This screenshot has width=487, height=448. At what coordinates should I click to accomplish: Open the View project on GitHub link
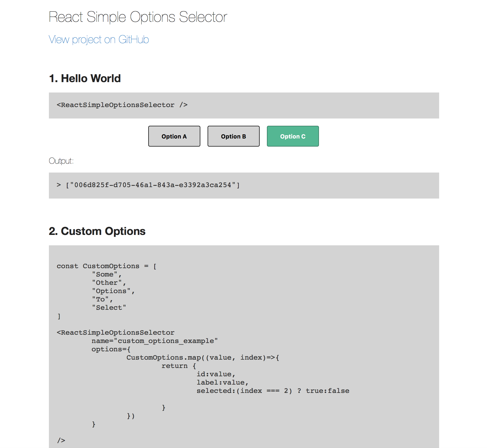99,39
